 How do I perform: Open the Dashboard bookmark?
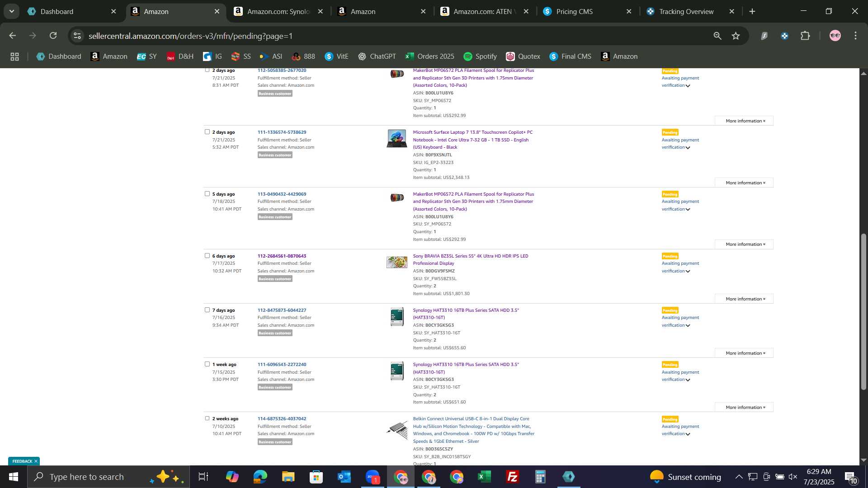click(x=59, y=56)
